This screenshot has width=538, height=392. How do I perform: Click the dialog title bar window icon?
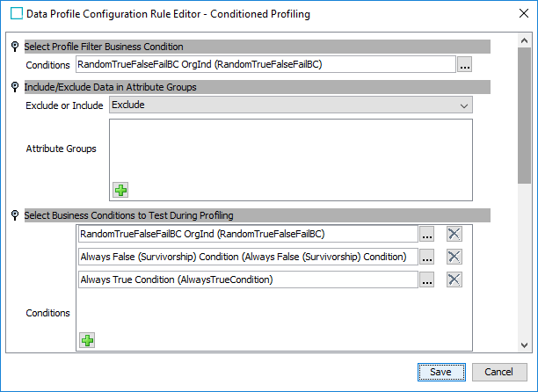pos(17,14)
